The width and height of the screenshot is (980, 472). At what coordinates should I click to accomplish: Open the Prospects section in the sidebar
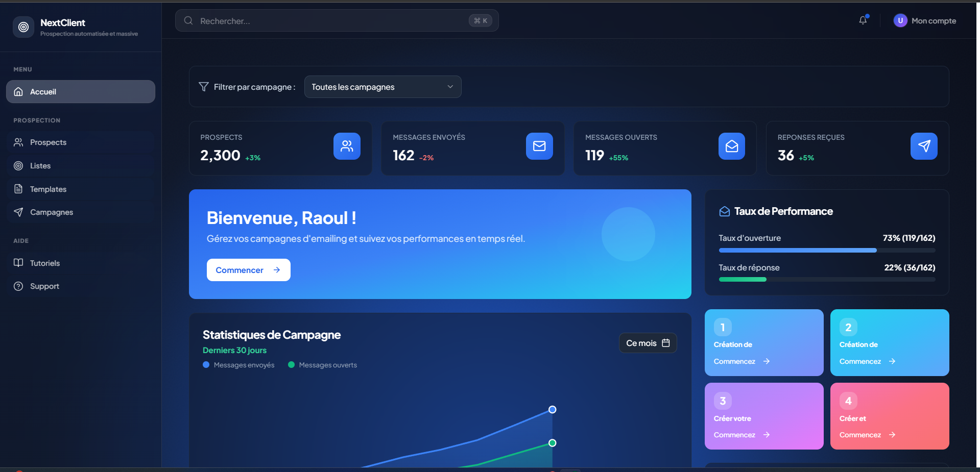click(48, 142)
